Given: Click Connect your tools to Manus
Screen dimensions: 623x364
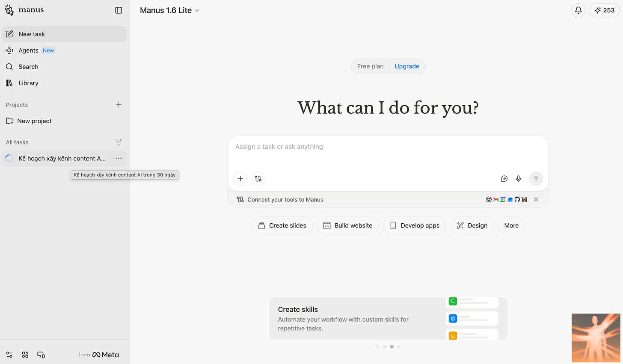Looking at the screenshot, I should pos(285,200).
